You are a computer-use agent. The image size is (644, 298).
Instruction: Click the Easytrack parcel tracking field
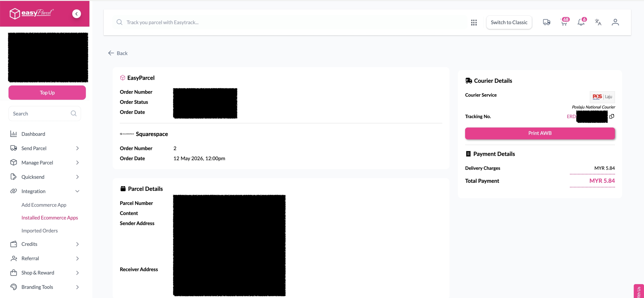point(289,22)
